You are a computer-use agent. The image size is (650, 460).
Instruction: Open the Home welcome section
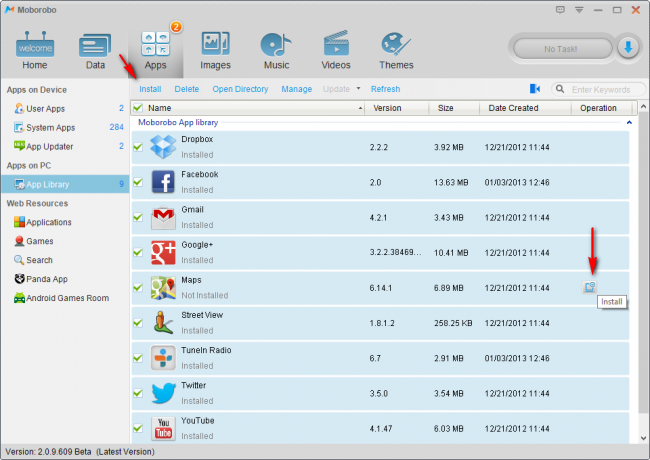34,50
